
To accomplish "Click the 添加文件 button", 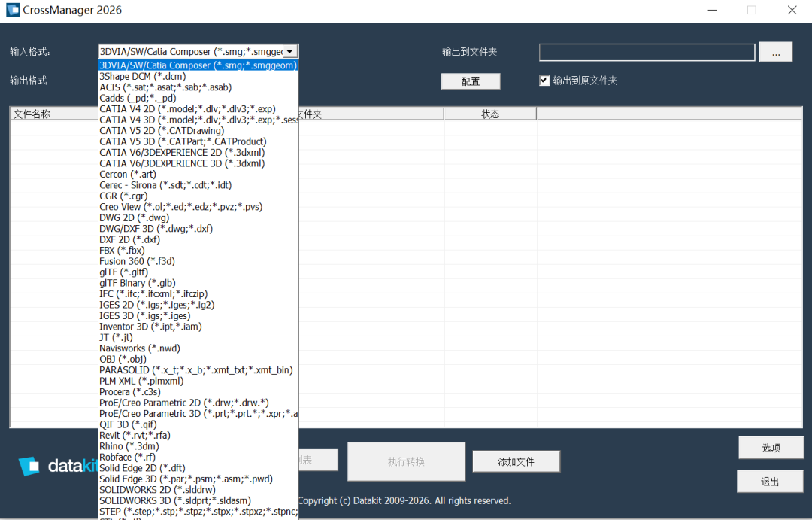I will [x=516, y=461].
